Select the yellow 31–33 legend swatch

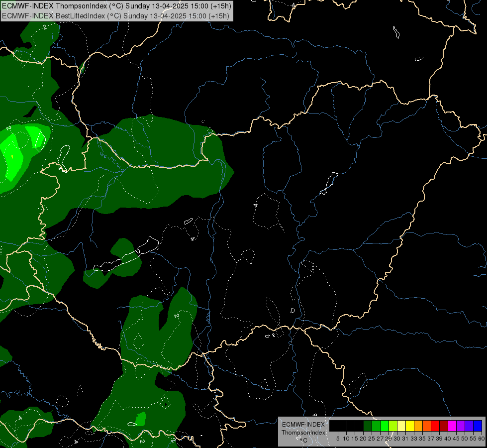(x=410, y=426)
